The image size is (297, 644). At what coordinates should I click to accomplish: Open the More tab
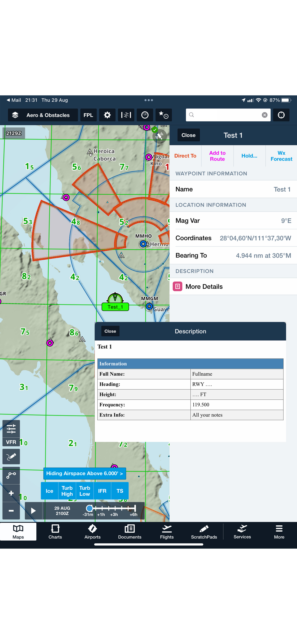coord(279,532)
